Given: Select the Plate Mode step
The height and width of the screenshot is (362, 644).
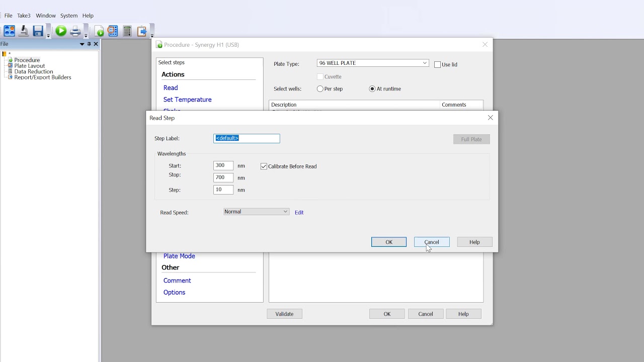Looking at the screenshot, I should (x=179, y=256).
